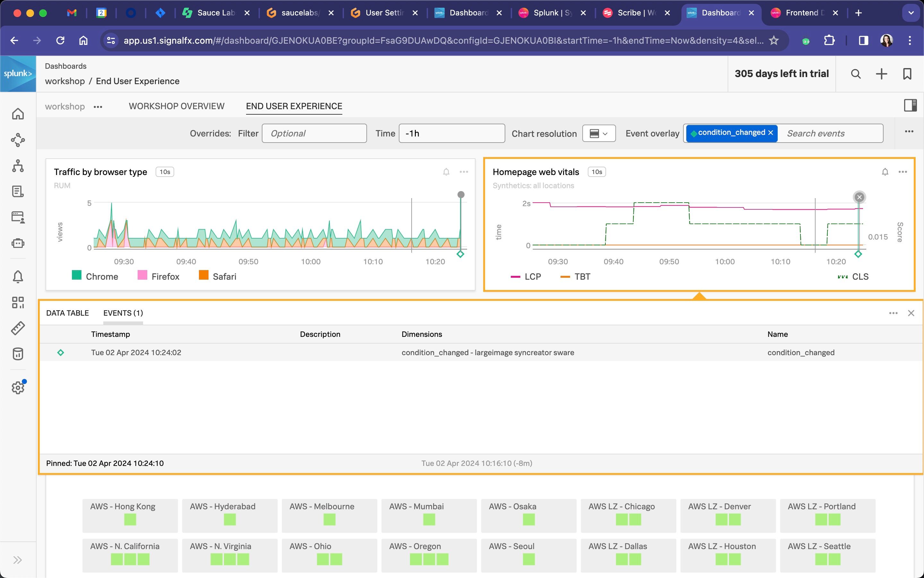Click the Time override field showing -1h

coord(452,133)
